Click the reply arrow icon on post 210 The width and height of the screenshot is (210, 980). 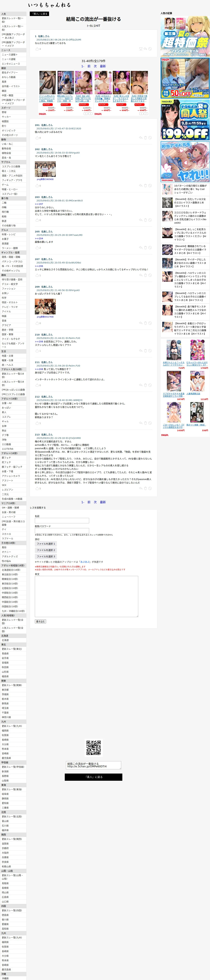pos(141,351)
